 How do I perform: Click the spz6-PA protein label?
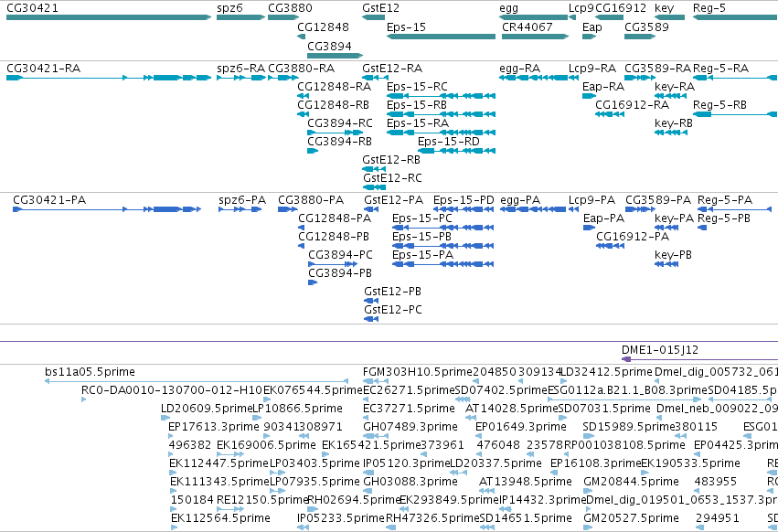click(242, 200)
